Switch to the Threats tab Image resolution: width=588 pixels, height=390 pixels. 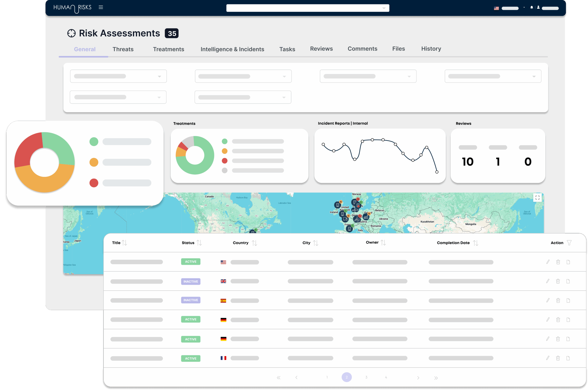(x=123, y=49)
